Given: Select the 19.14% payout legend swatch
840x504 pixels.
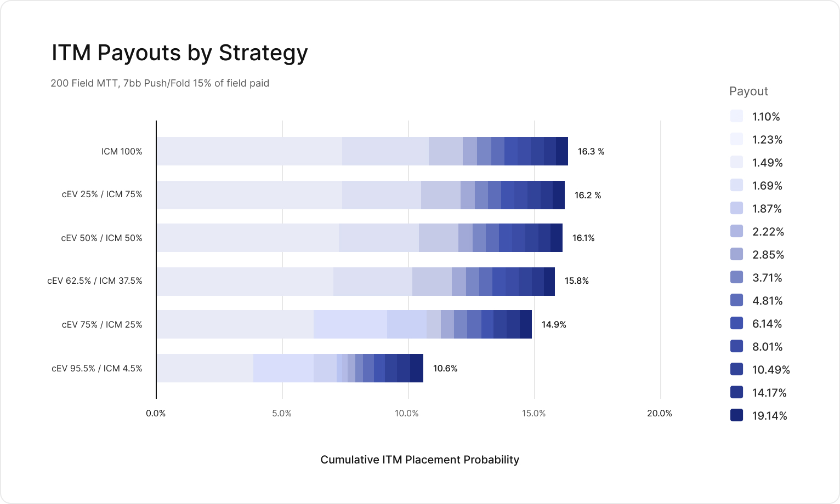Looking at the screenshot, I should 736,415.
